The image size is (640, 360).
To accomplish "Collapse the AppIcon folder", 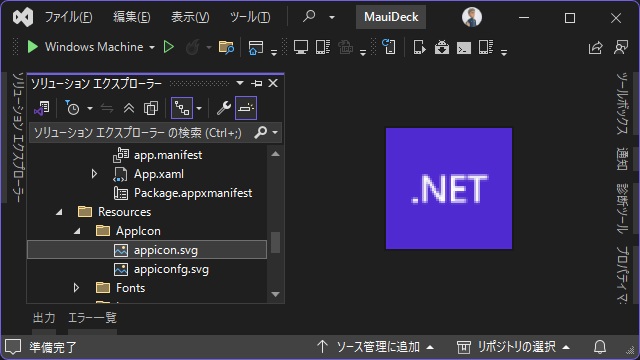I will click(x=77, y=231).
